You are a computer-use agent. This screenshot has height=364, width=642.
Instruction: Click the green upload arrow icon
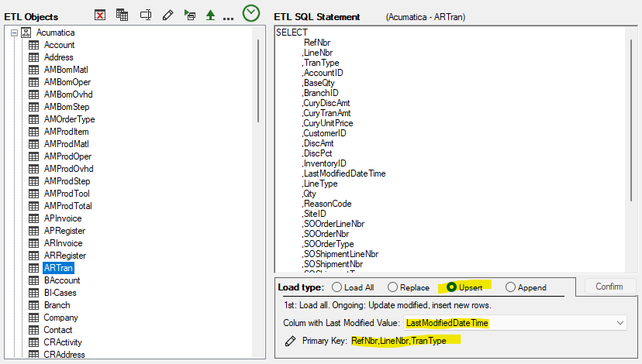coord(210,15)
